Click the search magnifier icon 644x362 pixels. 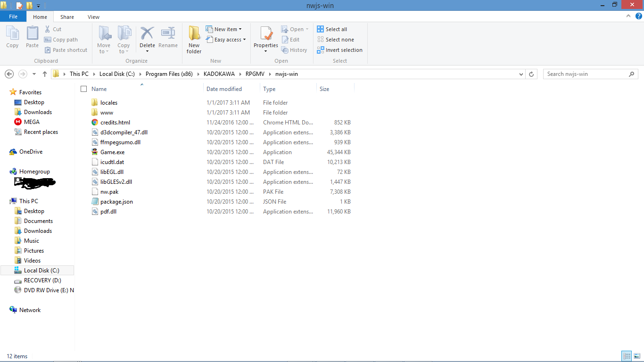632,74
